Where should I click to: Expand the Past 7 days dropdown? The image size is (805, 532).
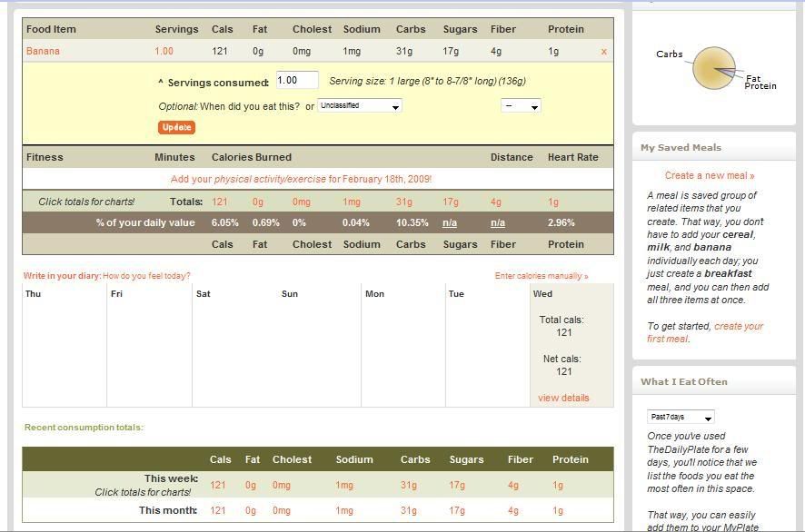pos(681,417)
